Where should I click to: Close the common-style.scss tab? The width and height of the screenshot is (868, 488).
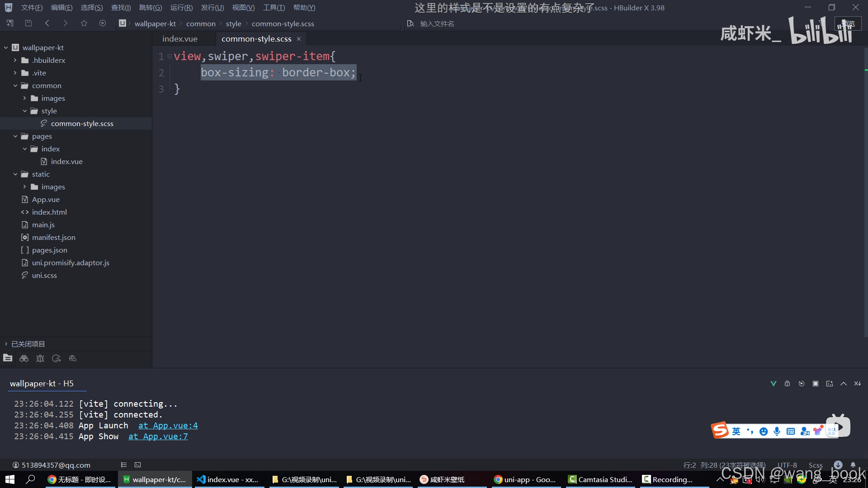point(299,39)
